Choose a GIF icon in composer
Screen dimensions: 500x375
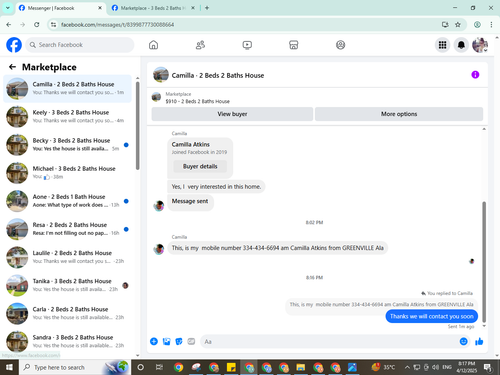[191, 341]
